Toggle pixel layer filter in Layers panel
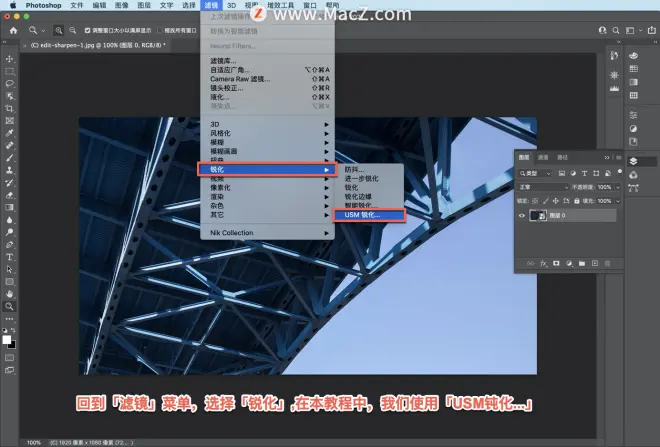 [x=562, y=173]
